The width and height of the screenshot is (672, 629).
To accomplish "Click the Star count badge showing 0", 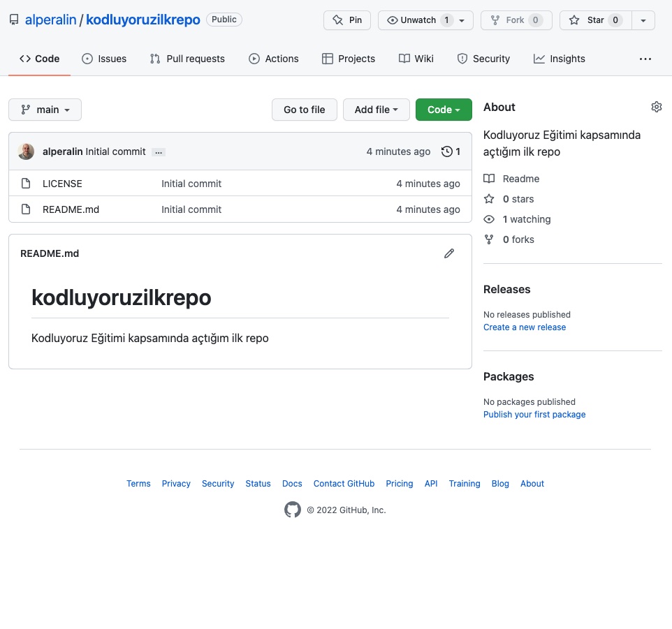I will (x=615, y=20).
